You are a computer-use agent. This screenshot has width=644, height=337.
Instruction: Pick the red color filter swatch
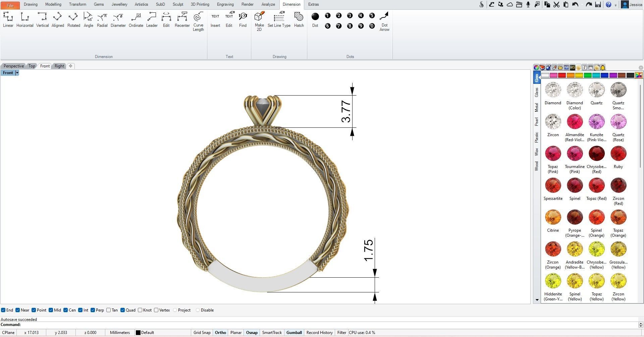point(562,75)
